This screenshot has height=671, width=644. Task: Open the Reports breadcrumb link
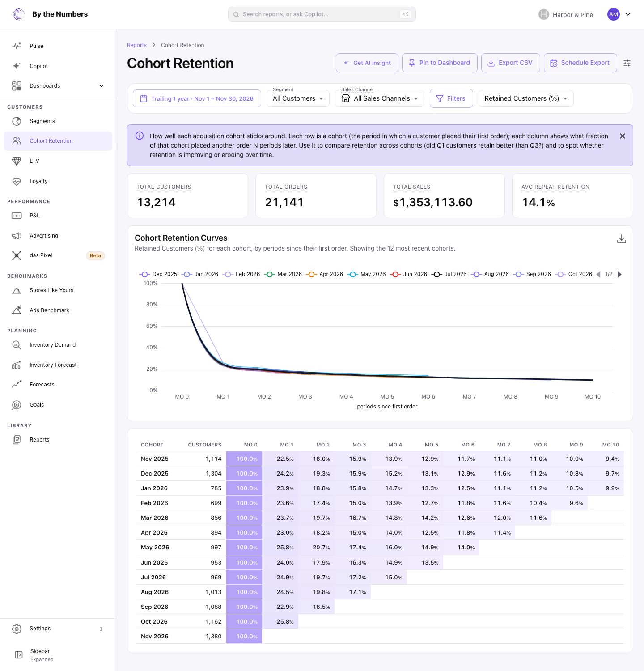137,45
